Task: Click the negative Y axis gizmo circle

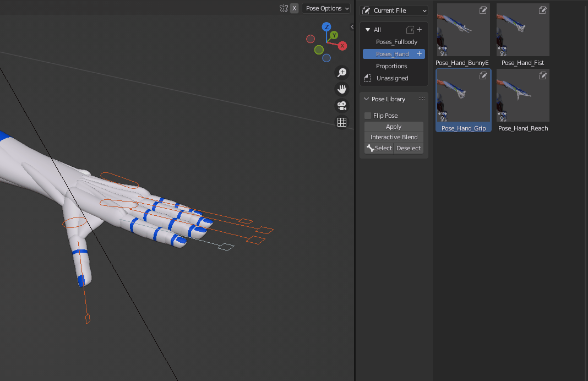Action: [x=319, y=50]
